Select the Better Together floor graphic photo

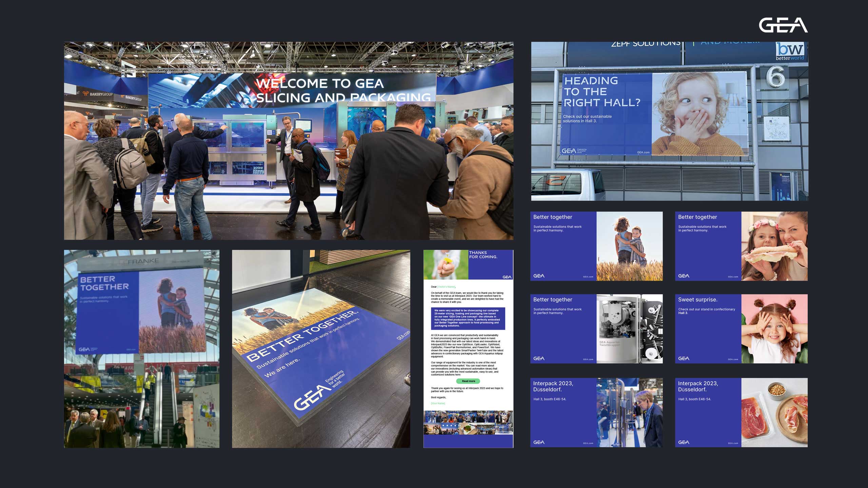(321, 349)
